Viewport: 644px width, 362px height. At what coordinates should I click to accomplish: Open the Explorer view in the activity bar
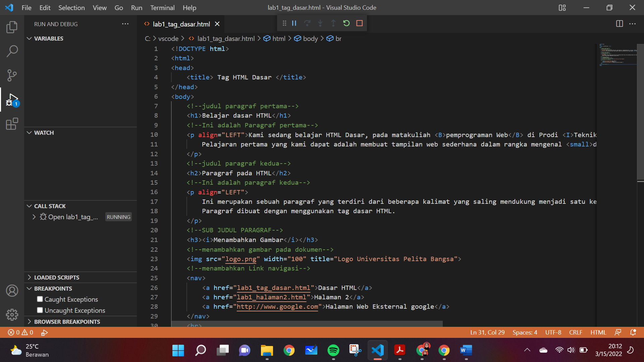12,27
